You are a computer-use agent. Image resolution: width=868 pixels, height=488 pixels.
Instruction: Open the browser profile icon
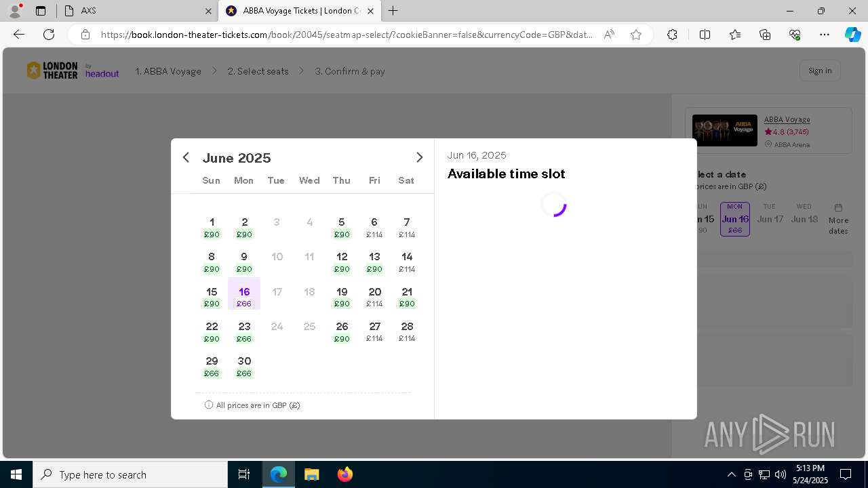tap(15, 11)
